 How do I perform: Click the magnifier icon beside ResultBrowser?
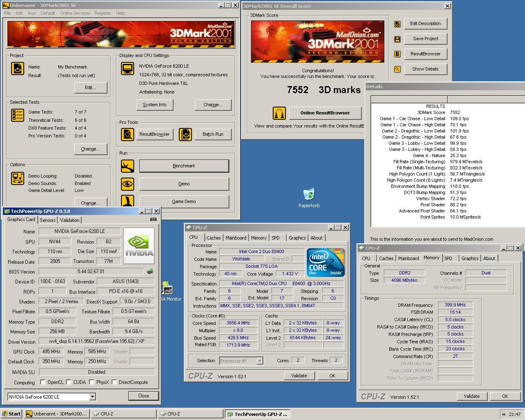[128, 134]
